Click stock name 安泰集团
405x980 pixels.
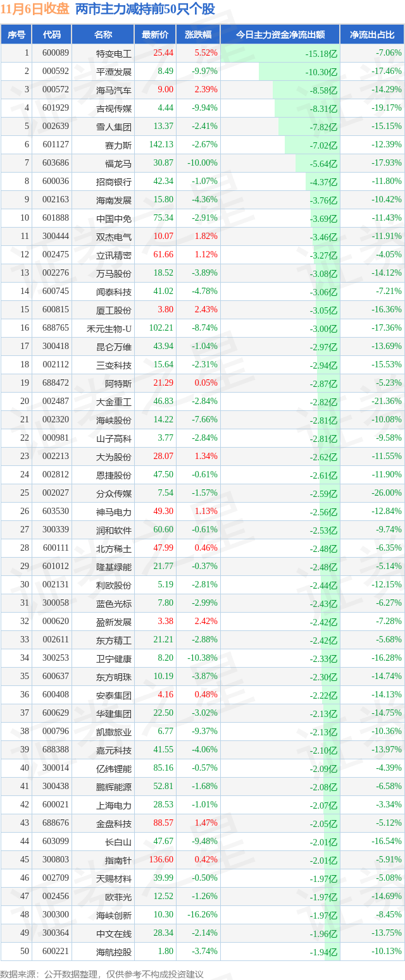point(114,695)
